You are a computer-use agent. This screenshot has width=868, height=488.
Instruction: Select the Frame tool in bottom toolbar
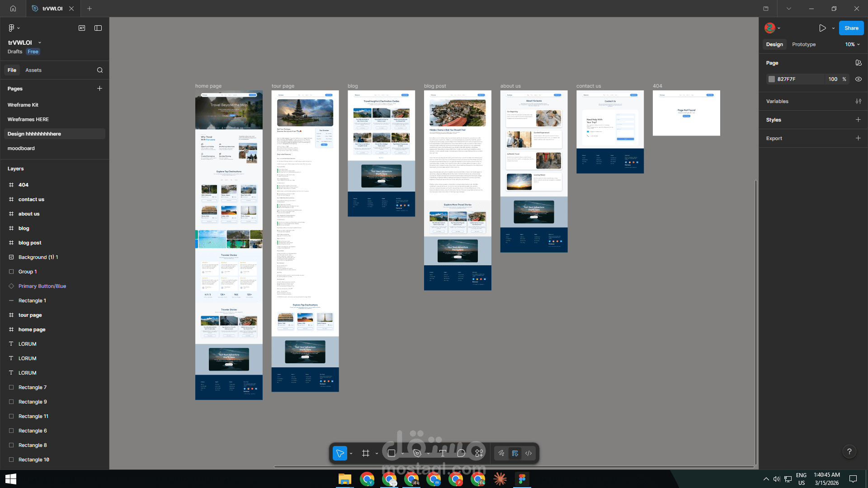[366, 453]
